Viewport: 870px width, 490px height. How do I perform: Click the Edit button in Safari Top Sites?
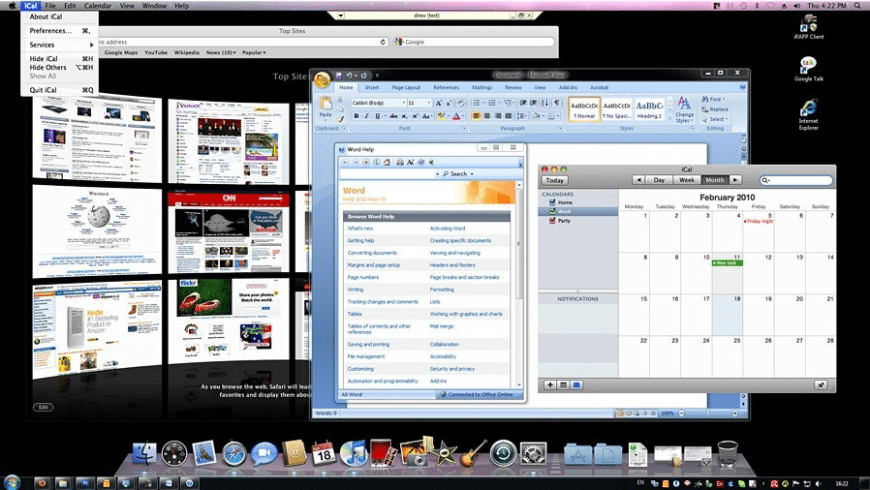[43, 407]
